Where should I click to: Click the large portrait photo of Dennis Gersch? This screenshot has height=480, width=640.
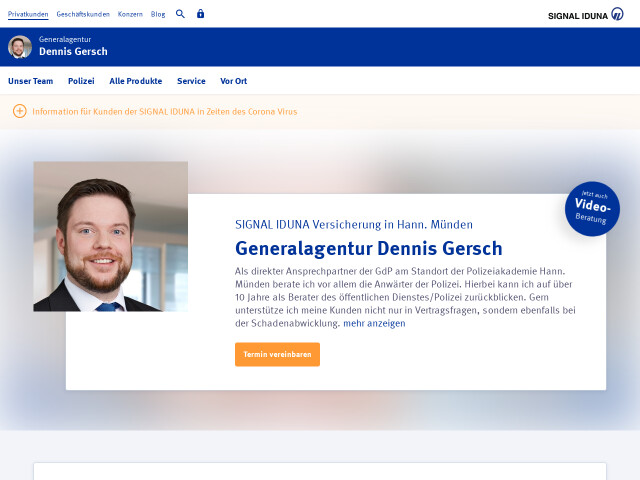111,236
